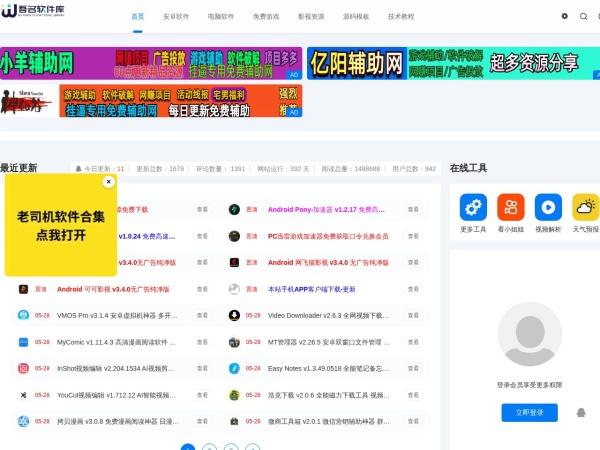Open Android Pony-加速器 v1.2.17 post link
Image resolution: width=600 pixels, height=450 pixels.
(326, 209)
